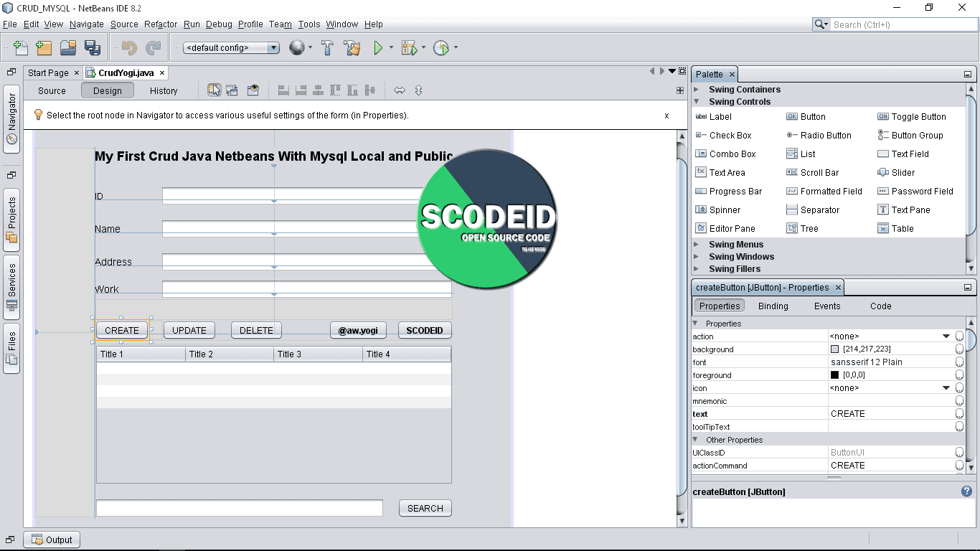The width and height of the screenshot is (980, 551).
Task: Select the New Project icon in the toolbar
Action: pos(44,47)
